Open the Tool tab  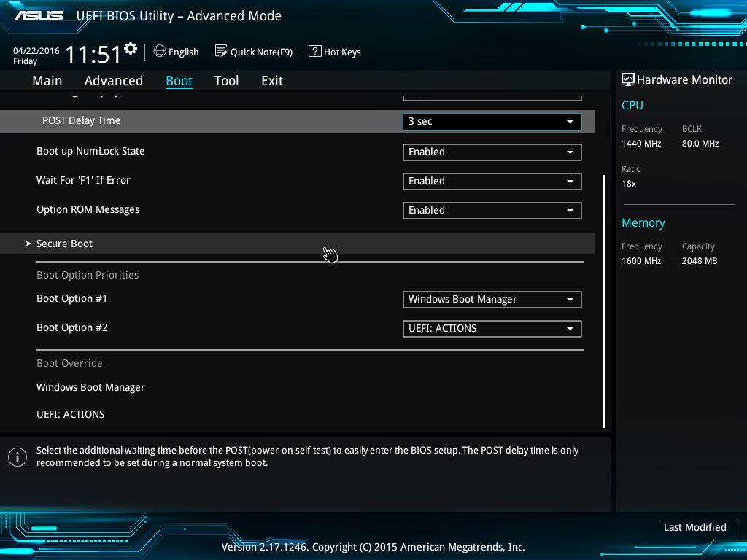tap(226, 80)
